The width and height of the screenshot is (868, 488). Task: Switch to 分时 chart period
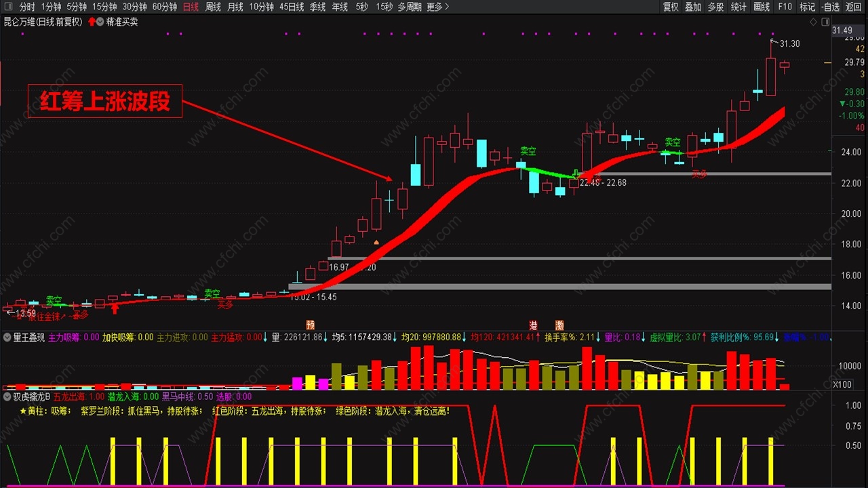pyautogui.click(x=27, y=7)
